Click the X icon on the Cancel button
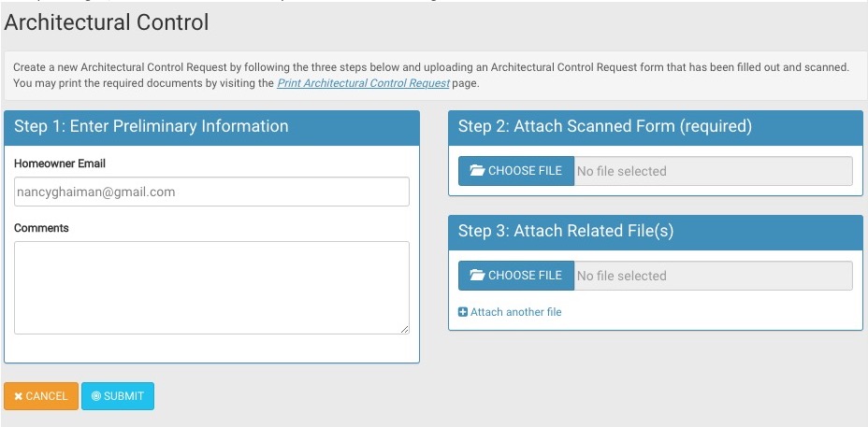The height and width of the screenshot is (427, 868). pyautogui.click(x=19, y=396)
